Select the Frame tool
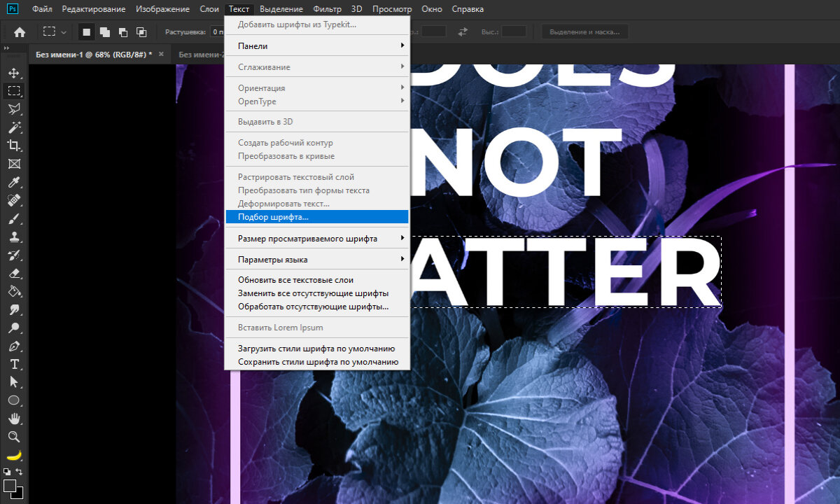Screen dimensions: 840x504 tap(13, 164)
